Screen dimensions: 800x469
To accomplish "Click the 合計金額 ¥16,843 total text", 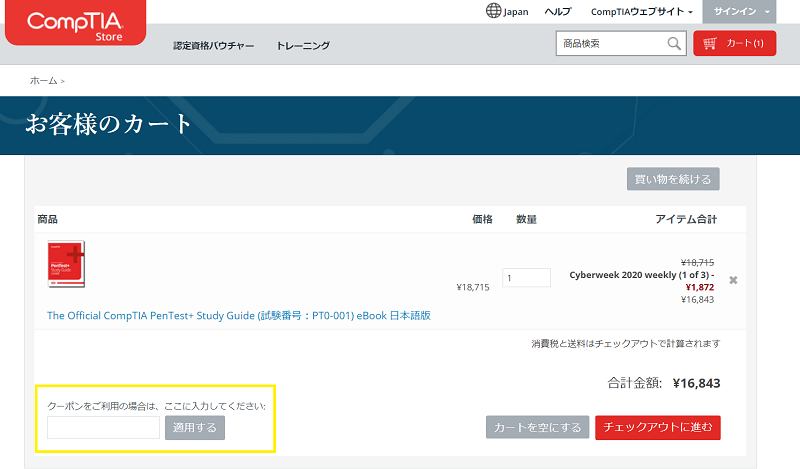I will (664, 383).
